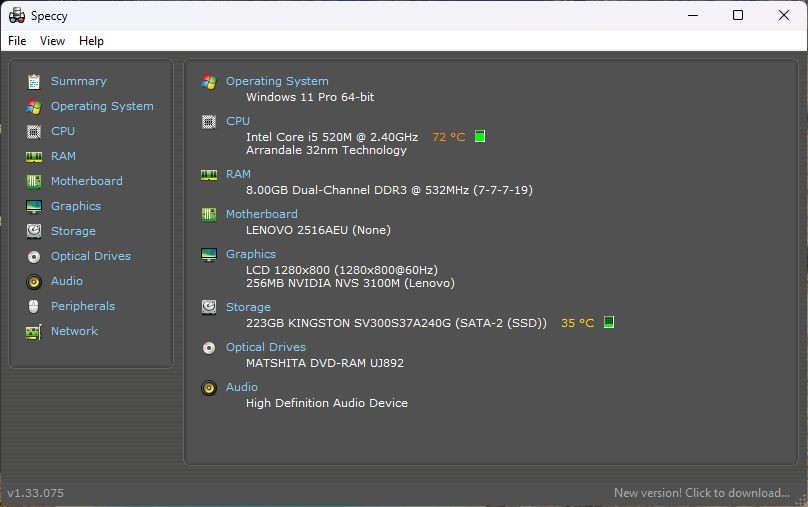Maximize the Speccy window
This screenshot has width=808, height=507.
coord(738,15)
